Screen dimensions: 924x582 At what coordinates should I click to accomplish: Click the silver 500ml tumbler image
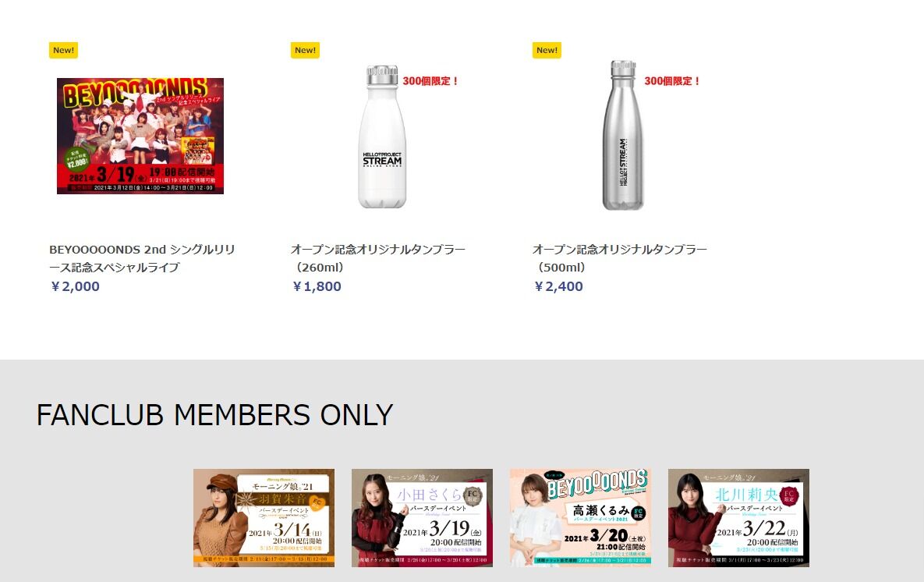623,135
